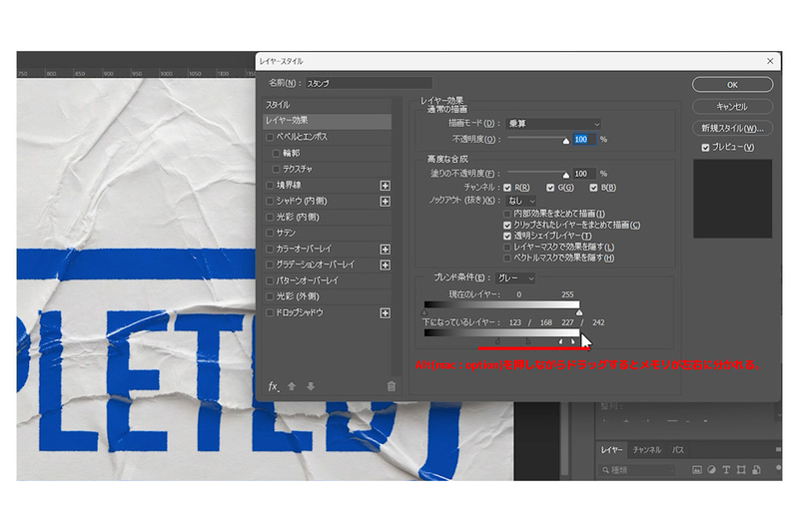Screen dimensions: 799x532
Task: Select パターンオーバーレイ in the styles list
Action: (x=327, y=280)
